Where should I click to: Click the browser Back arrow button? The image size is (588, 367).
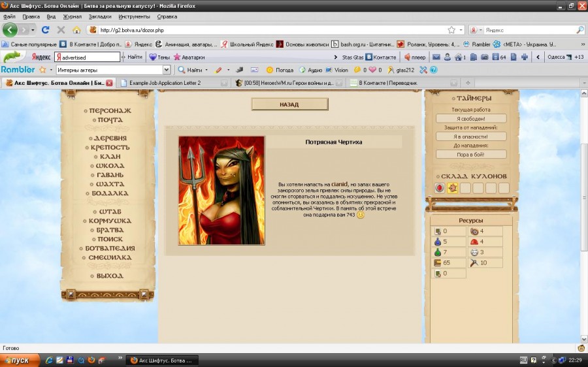pos(10,30)
